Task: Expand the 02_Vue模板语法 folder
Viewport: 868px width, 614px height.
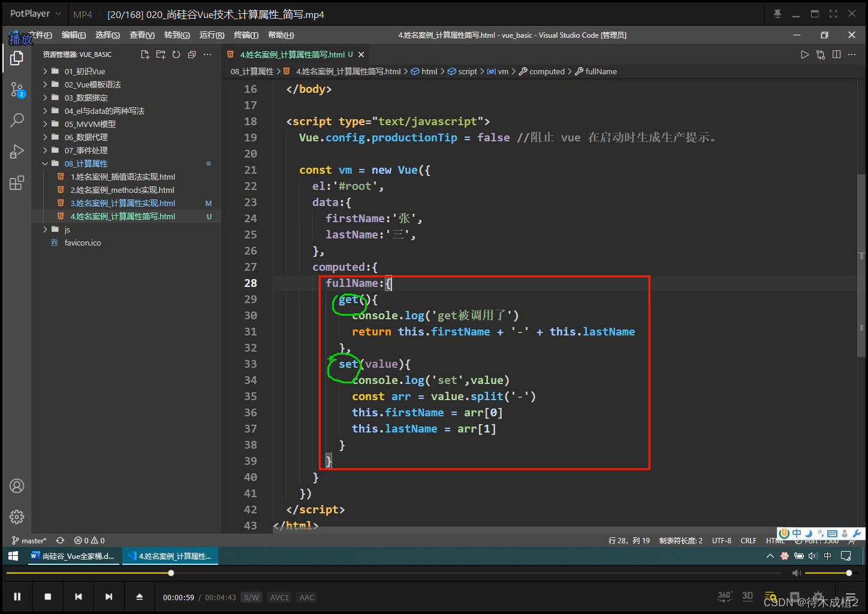Action: click(x=45, y=84)
